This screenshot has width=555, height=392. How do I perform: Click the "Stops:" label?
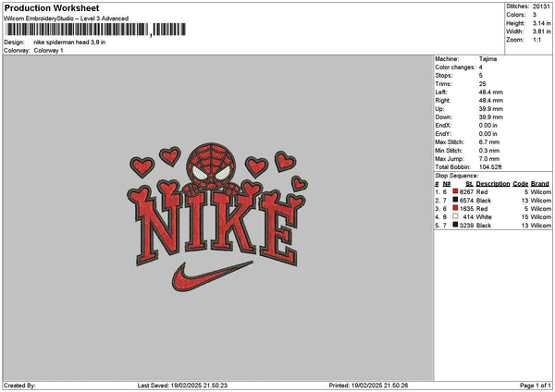[444, 76]
